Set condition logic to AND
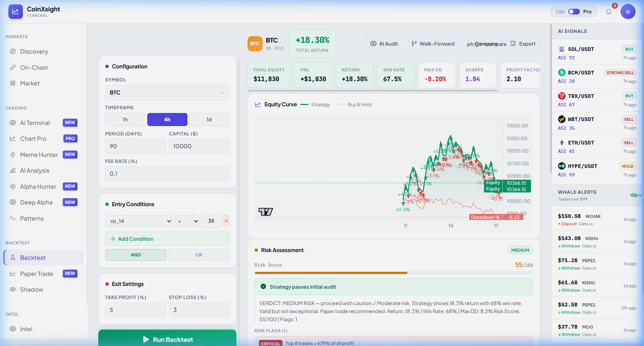The height and width of the screenshot is (346, 644). 136,255
